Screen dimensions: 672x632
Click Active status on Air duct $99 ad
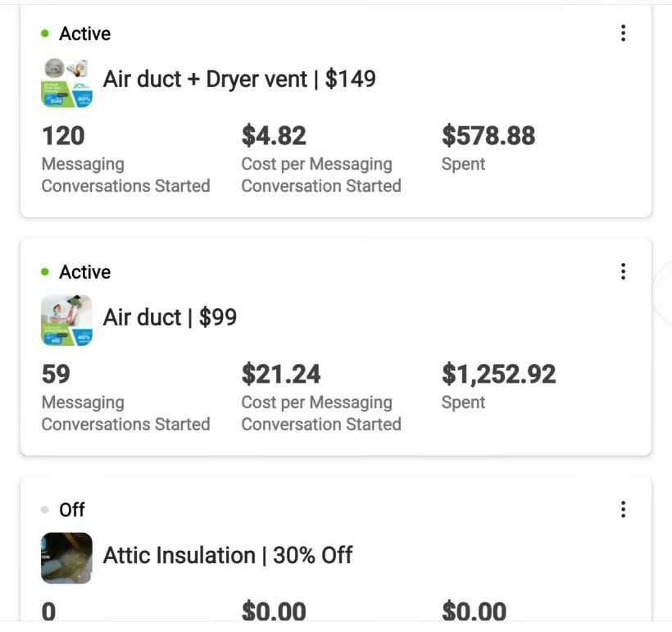pyautogui.click(x=84, y=272)
